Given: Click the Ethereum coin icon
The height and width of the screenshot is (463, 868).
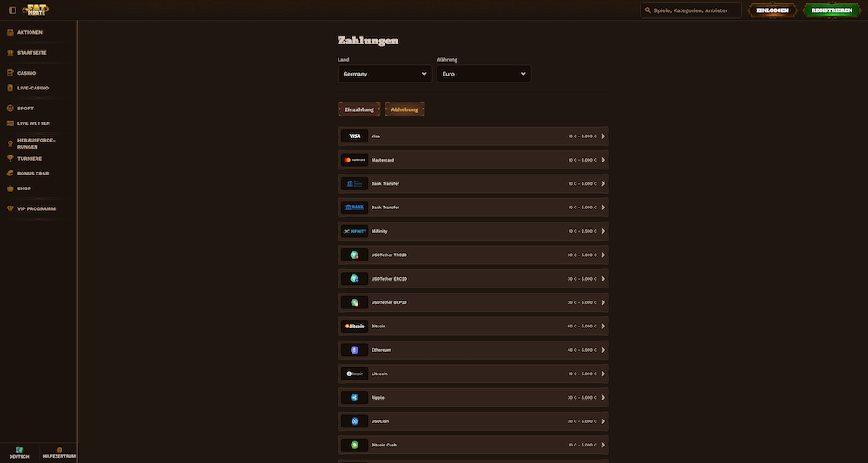Looking at the screenshot, I should (x=354, y=350).
